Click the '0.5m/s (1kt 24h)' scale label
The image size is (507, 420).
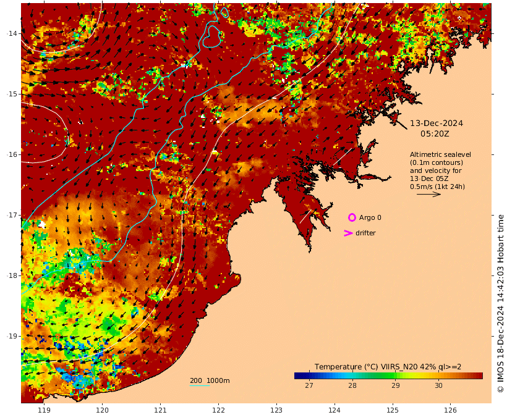pos(437,187)
